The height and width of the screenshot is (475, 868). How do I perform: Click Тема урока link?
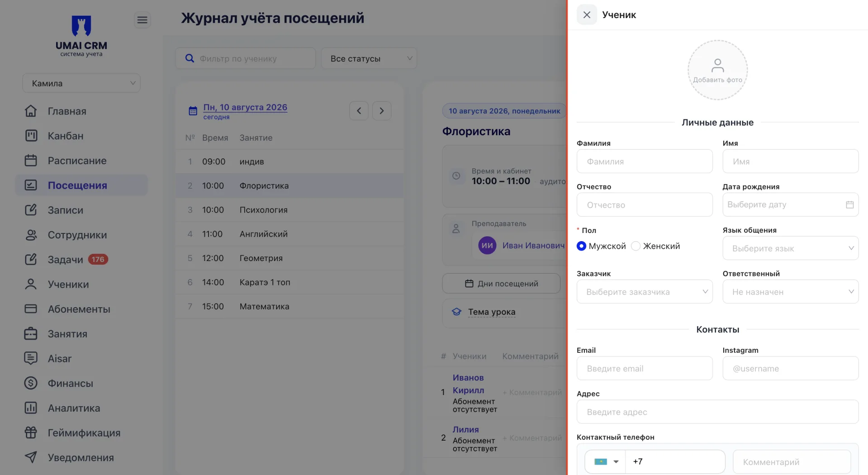(x=492, y=312)
